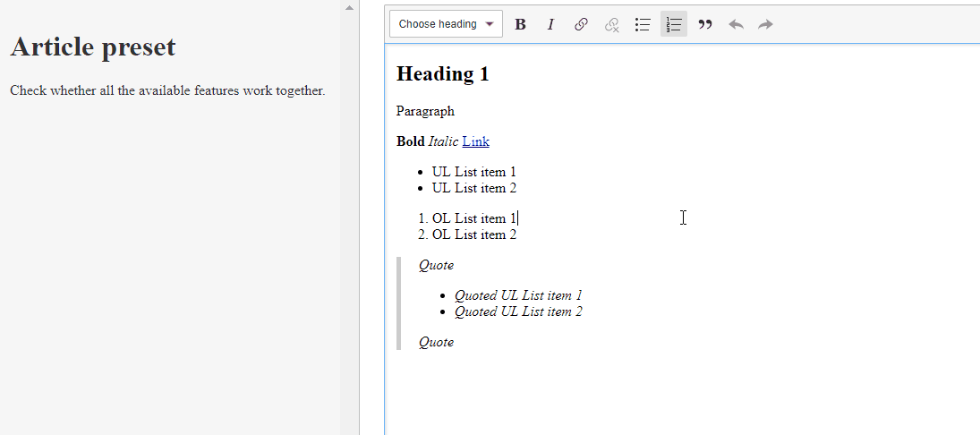Click the scroll up arrow in left panel

349,7
